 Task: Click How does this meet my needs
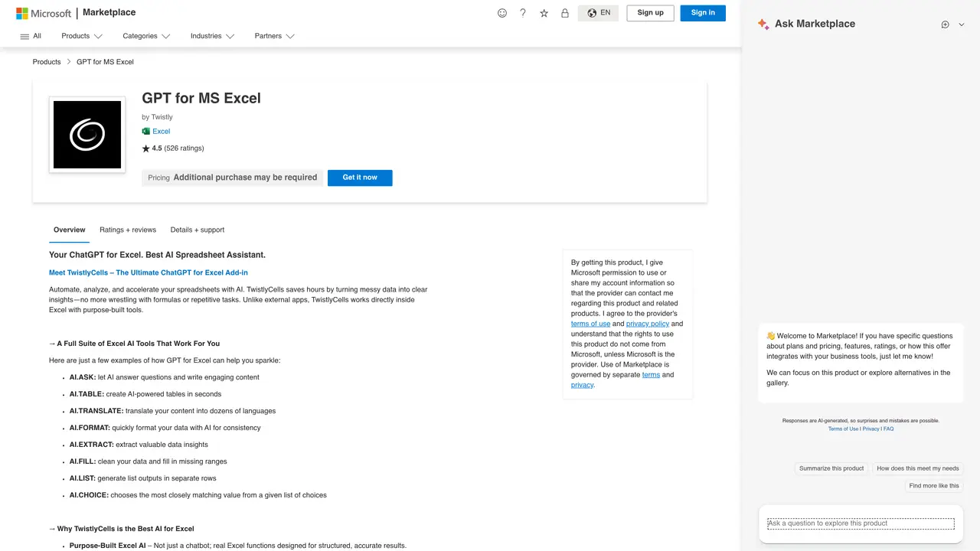click(917, 468)
